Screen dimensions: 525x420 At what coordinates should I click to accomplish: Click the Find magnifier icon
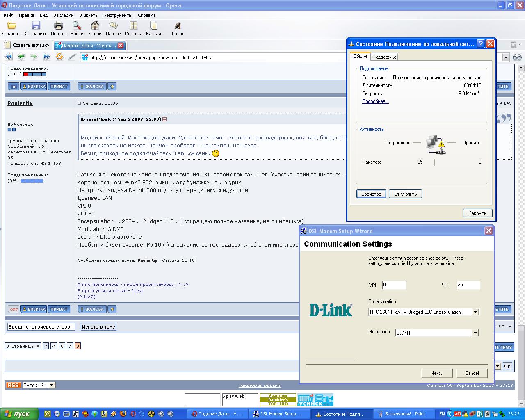77,26
